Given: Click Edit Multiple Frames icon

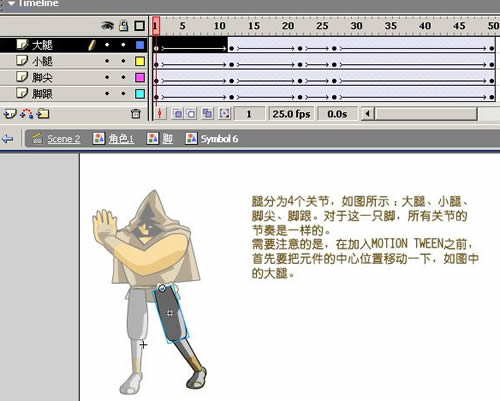Looking at the screenshot, I should point(207,114).
